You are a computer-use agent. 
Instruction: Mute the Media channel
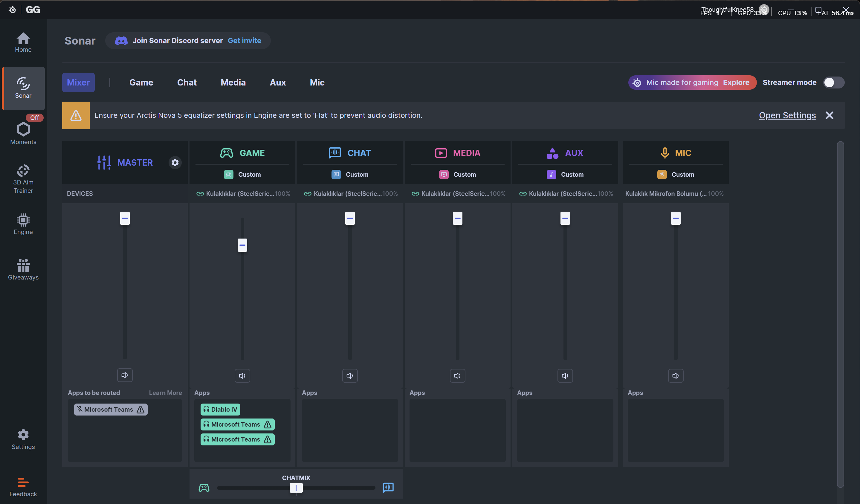pos(458,376)
